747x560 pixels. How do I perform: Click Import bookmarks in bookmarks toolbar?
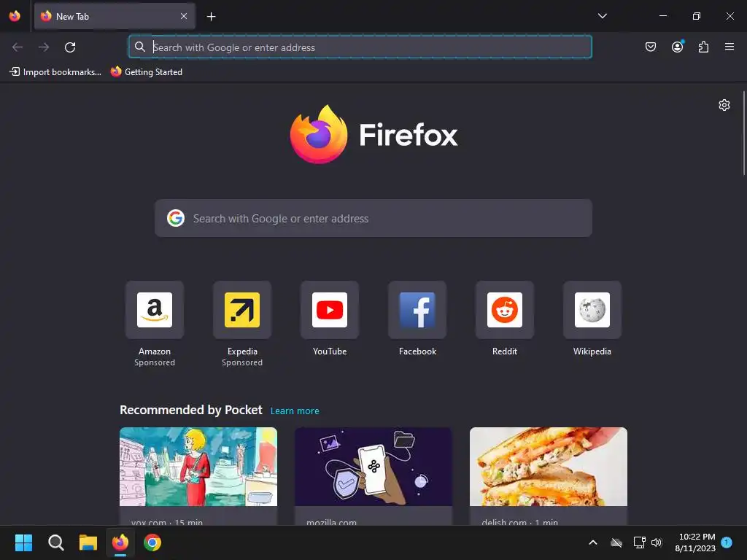point(55,72)
